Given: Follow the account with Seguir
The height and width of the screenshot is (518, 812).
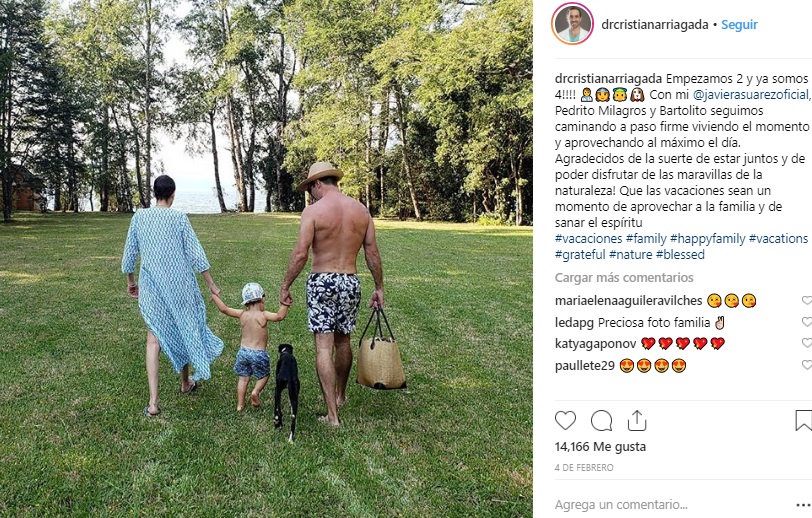Looking at the screenshot, I should tap(739, 24).
